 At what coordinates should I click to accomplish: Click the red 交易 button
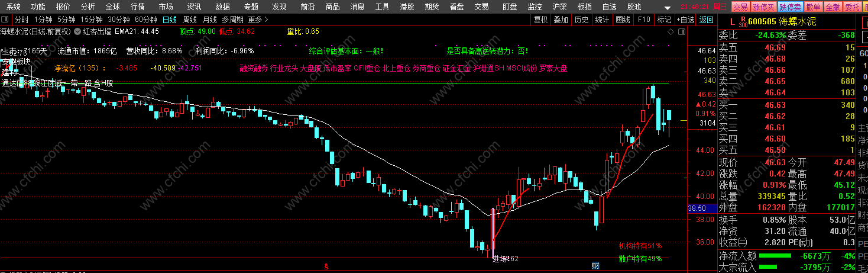tap(740, 7)
